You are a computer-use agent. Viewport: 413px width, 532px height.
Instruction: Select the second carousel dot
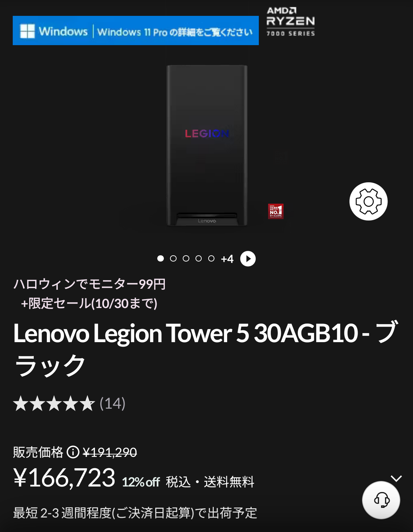[173, 258]
